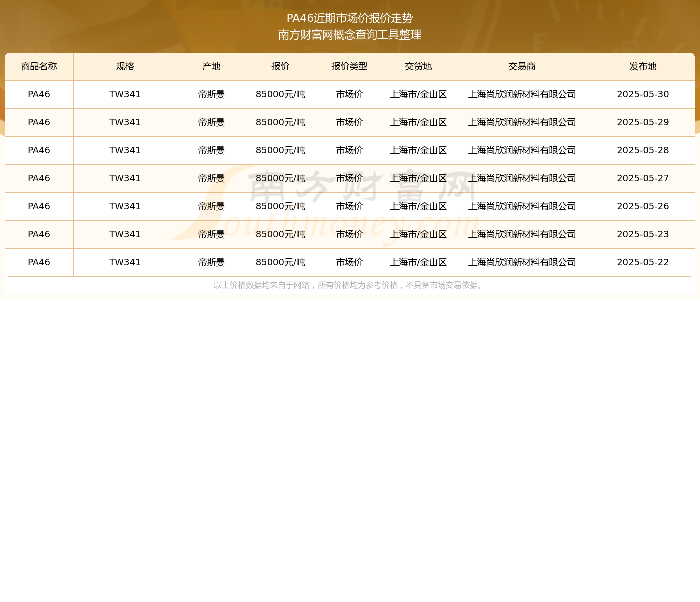
Task: Click 上海市/金山区 in the 2025-05-23 row
Action: pyautogui.click(x=418, y=234)
